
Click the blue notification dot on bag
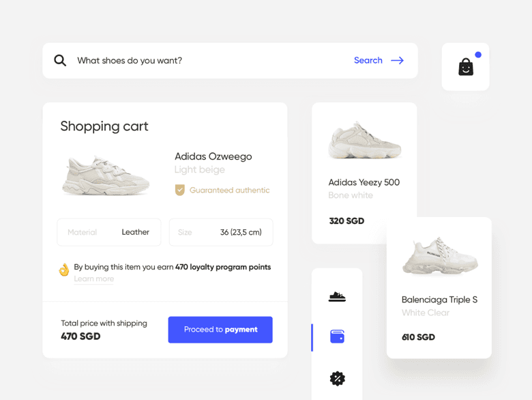tap(478, 55)
